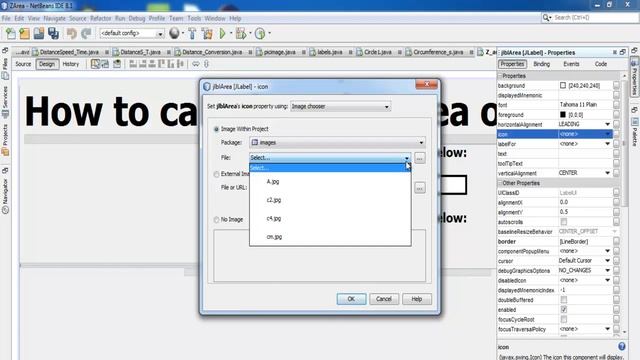Choose A.jpg from the file list
640x360 pixels.
tap(330, 182)
